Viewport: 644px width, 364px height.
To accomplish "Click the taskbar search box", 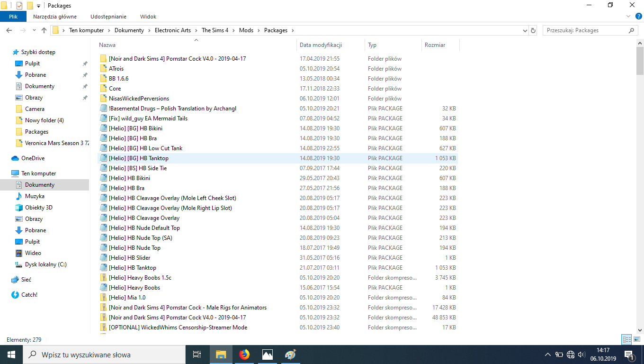I will (104, 355).
